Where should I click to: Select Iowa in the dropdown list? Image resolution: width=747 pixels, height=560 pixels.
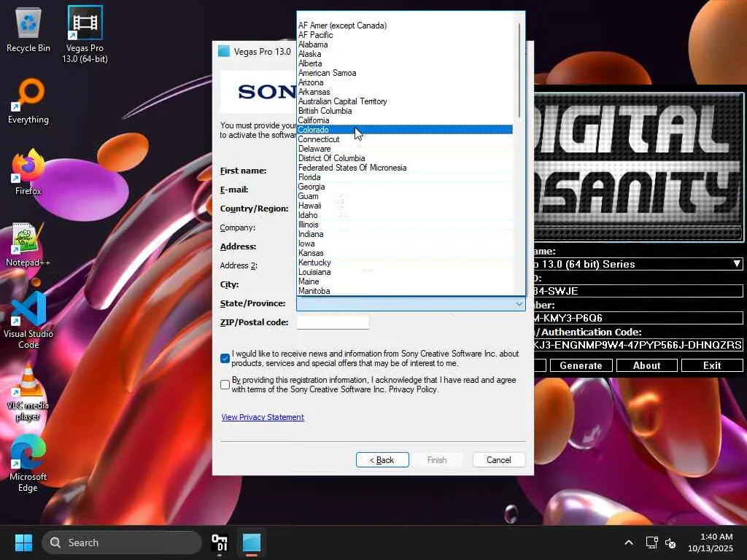coord(404,244)
